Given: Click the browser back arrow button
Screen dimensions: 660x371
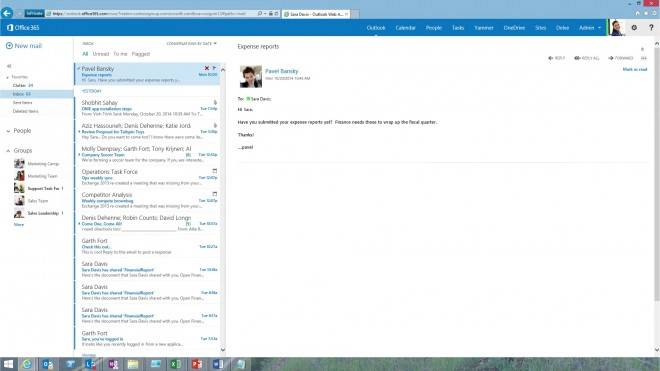Looking at the screenshot, I should click(x=7, y=13).
